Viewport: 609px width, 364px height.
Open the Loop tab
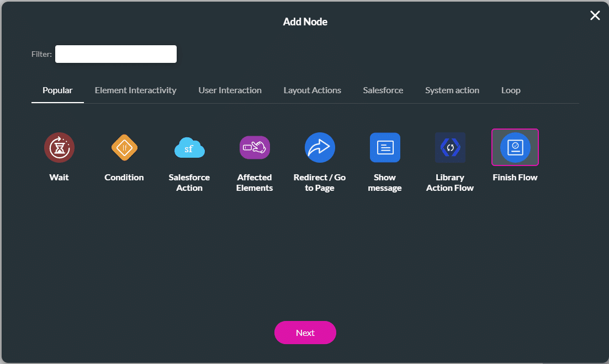pos(510,90)
